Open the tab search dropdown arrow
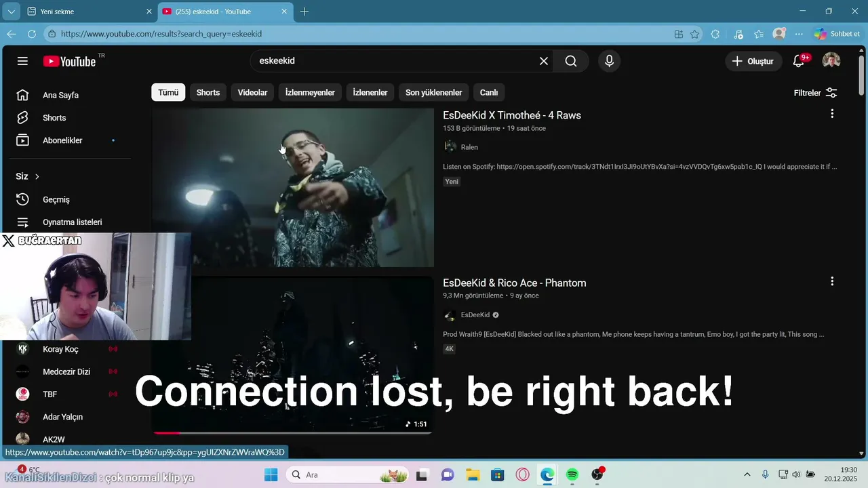This screenshot has width=868, height=488. [12, 12]
